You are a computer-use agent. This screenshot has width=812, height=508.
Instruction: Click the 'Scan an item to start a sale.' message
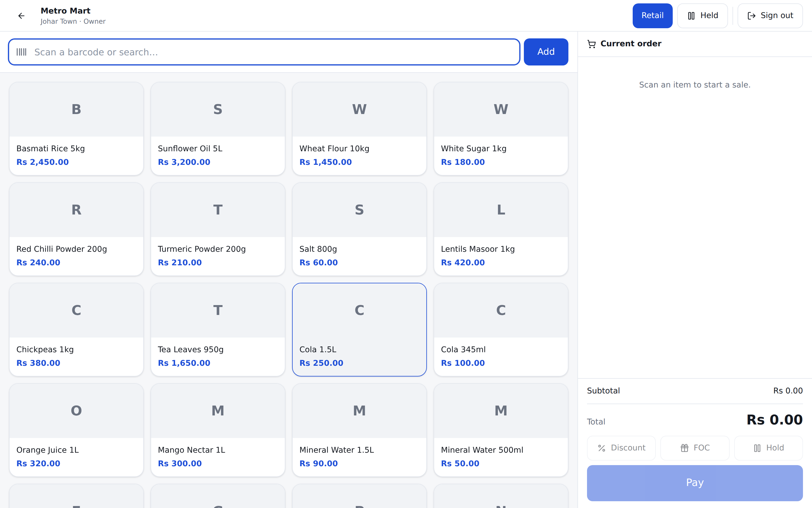694,85
